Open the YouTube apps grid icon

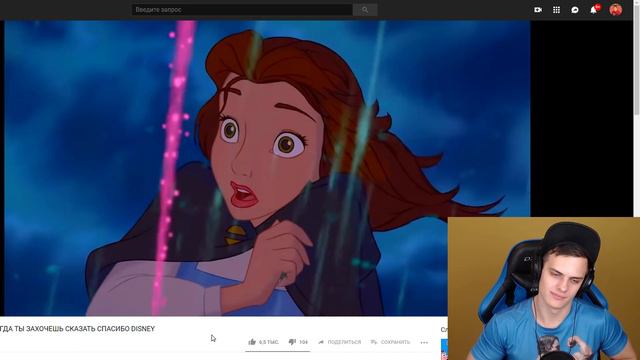tap(556, 10)
